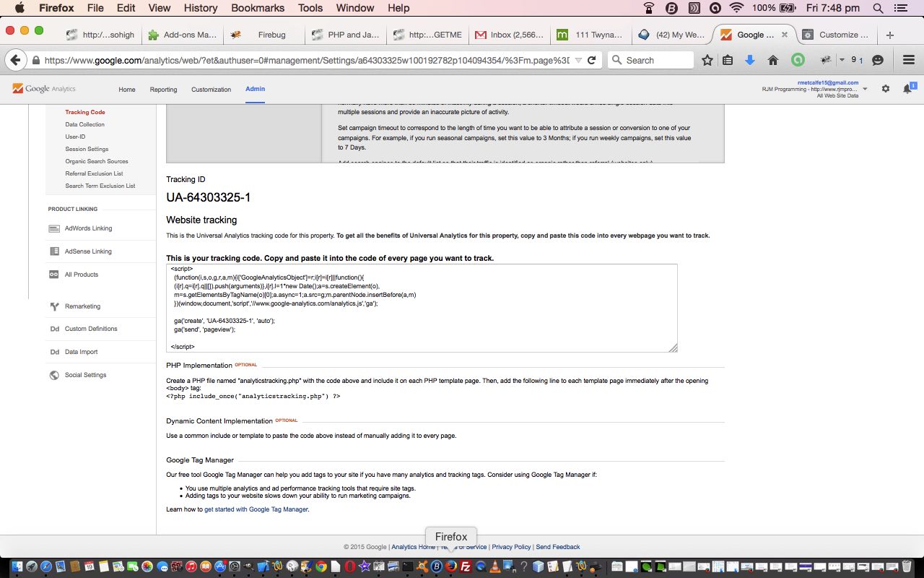Screen dimensions: 924x578
Task: Expand the dropdown next to Firebug icon
Action: 841,60
